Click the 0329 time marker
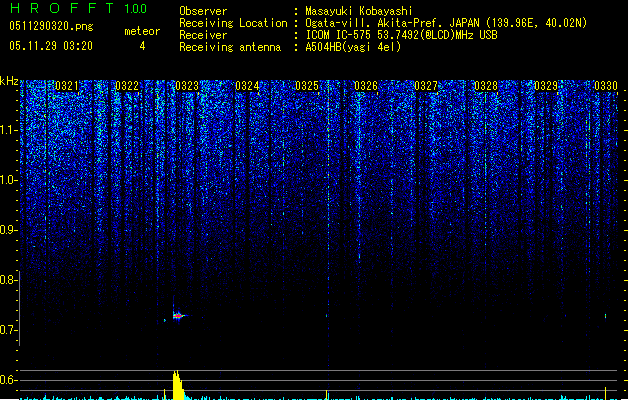Image resolution: width=629 pixels, height=400 pixels. point(546,86)
